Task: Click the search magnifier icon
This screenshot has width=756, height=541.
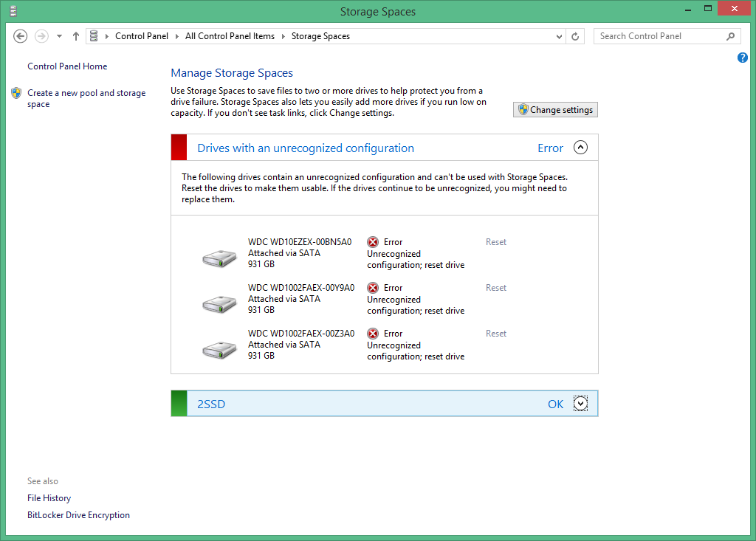Action: coord(731,36)
